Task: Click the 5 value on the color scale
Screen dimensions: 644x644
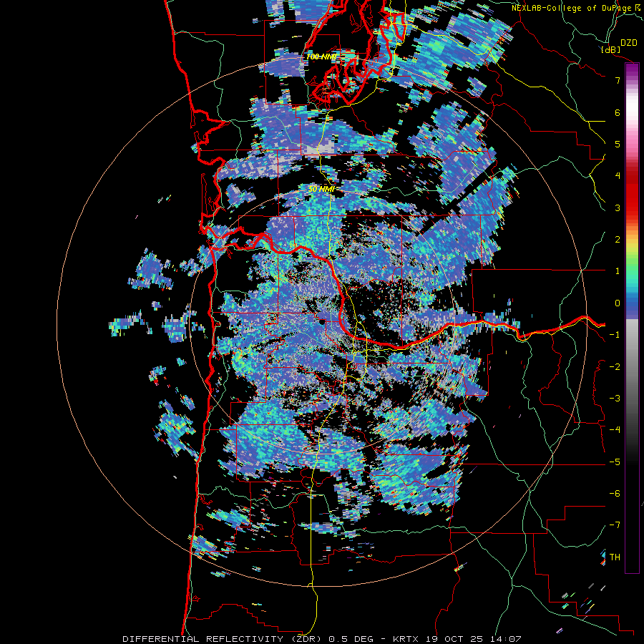Action: tap(618, 144)
